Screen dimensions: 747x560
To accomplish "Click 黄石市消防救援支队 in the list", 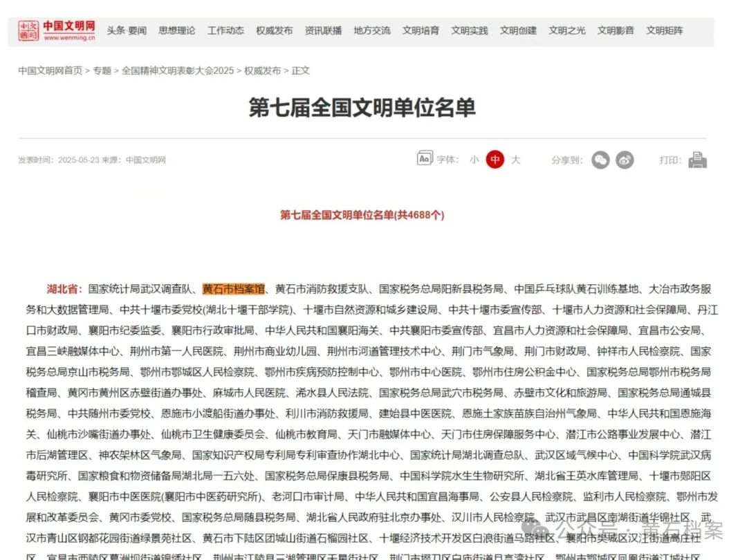I will click(322, 289).
